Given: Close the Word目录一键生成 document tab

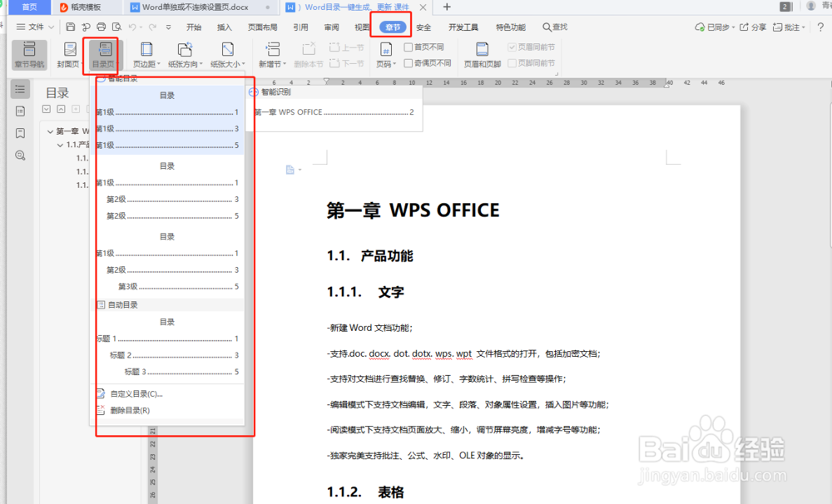Looking at the screenshot, I should pyautogui.click(x=423, y=7).
